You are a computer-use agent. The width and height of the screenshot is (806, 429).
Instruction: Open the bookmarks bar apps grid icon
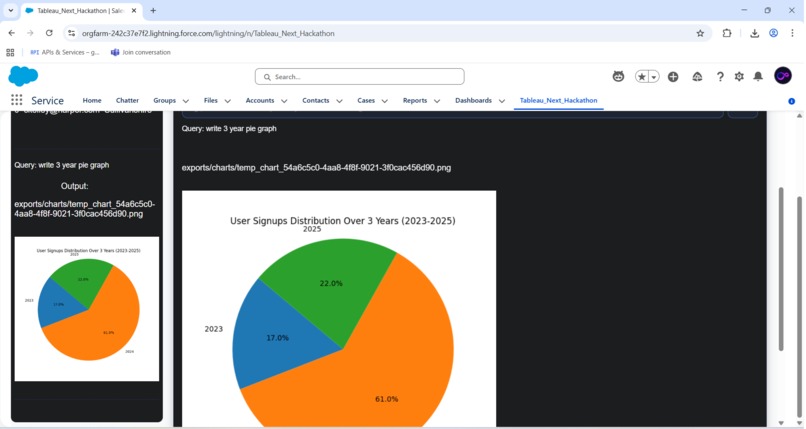(x=10, y=52)
